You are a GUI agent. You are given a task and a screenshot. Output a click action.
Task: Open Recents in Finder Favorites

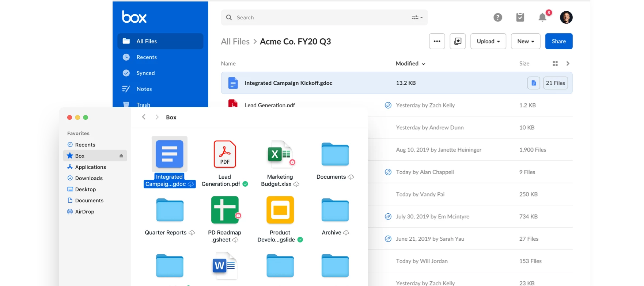[x=81, y=145]
